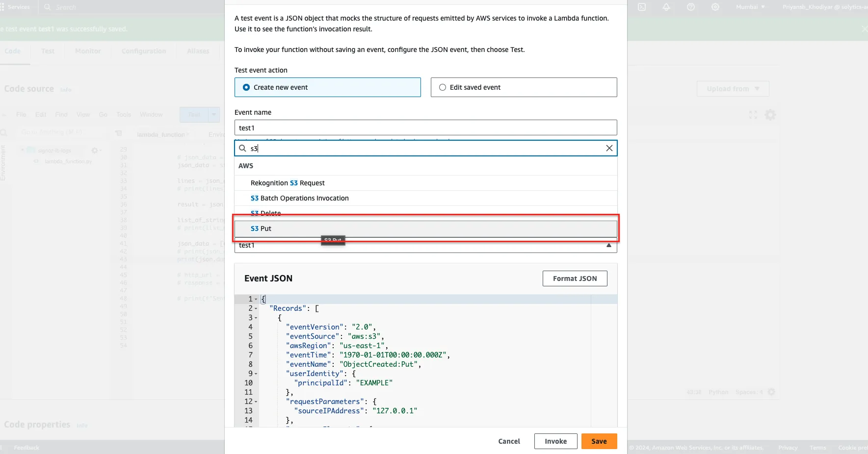Open the Mumbai region dropdown
The image size is (868, 454).
pos(750,7)
